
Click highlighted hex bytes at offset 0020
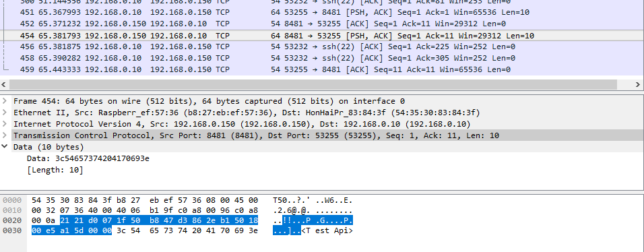pos(160,220)
